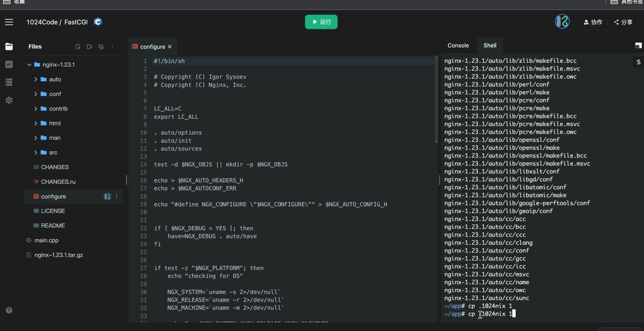
Task: Click the restart shell icon
Action: click(x=638, y=62)
